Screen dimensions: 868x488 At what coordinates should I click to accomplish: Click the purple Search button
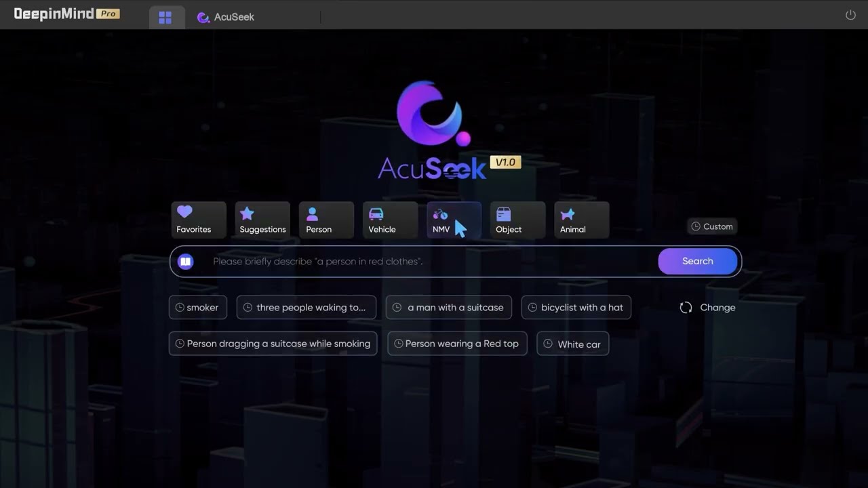[698, 262]
